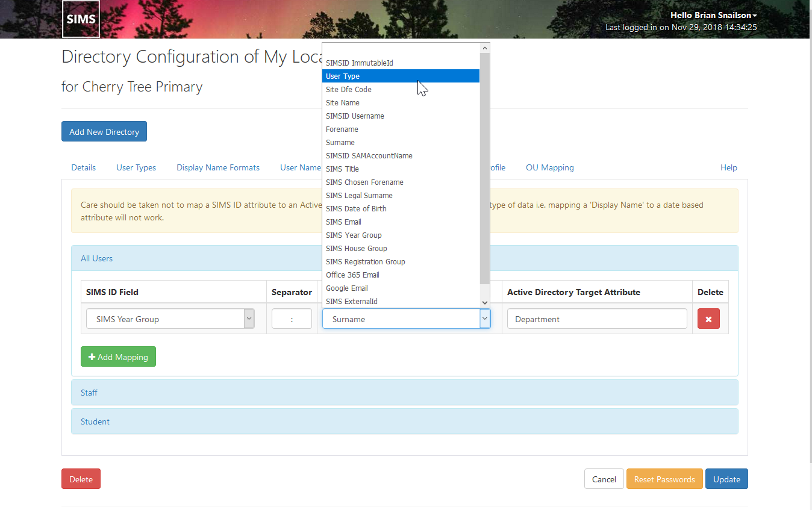Select SIMS House Group option
This screenshot has height=510, width=812.
tap(401, 248)
